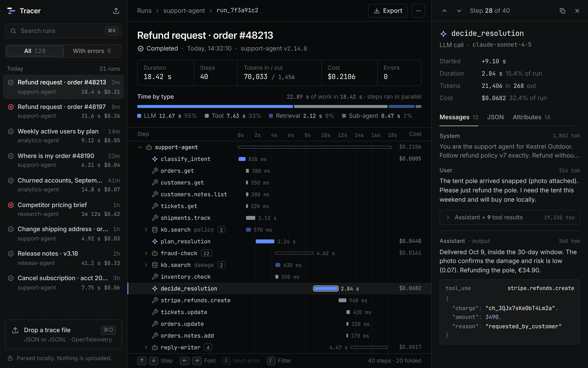Image resolution: width=588 pixels, height=368 pixels.
Task: Collapse the support-agent root step
Action: click(x=140, y=147)
